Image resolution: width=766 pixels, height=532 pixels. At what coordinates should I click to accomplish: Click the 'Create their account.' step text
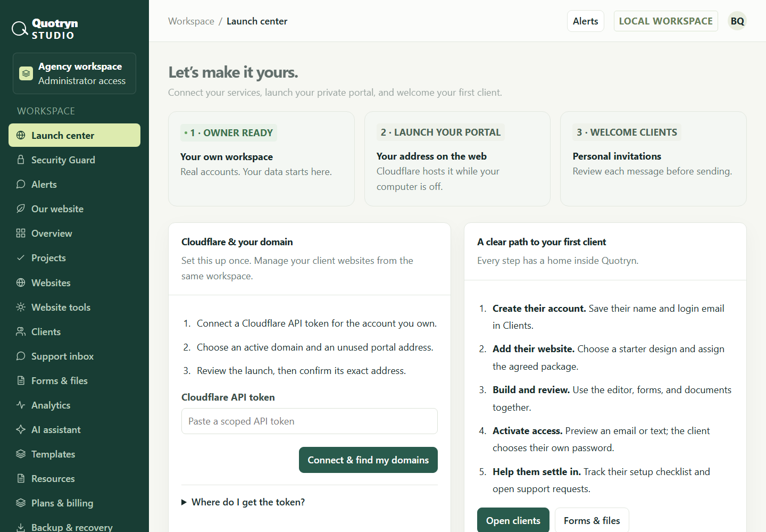pyautogui.click(x=539, y=309)
